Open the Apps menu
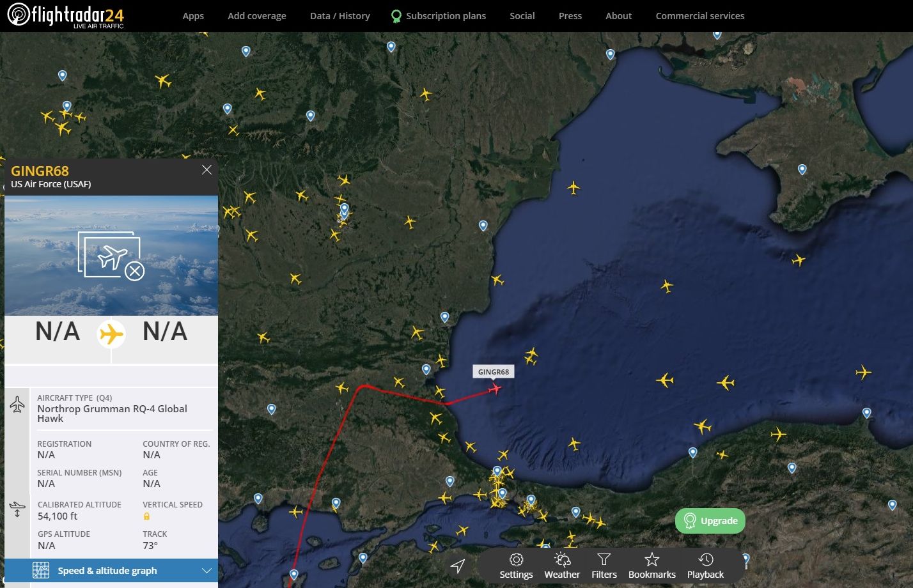Screen dimensions: 913x588 193,16
